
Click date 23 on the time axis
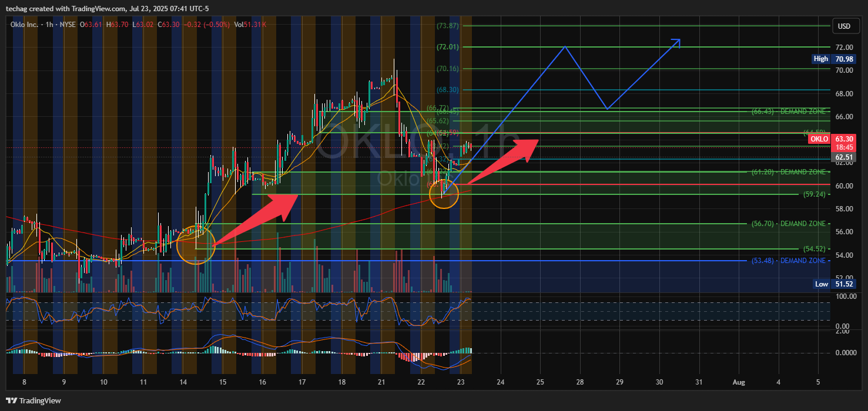click(x=461, y=382)
